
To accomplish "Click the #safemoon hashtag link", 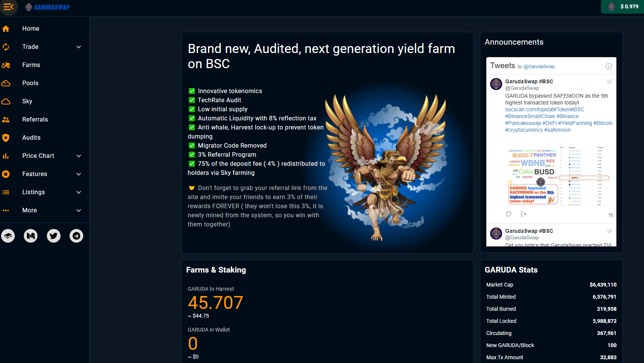I will pyautogui.click(x=557, y=130).
